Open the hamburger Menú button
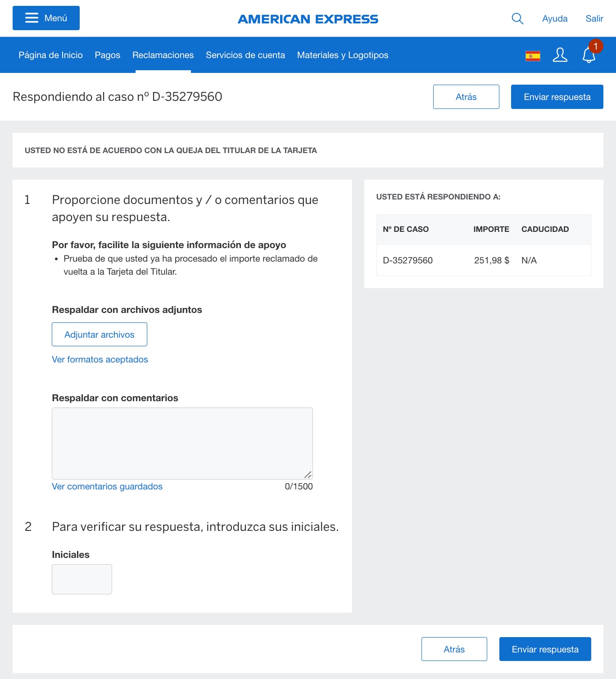The height and width of the screenshot is (679, 616). 45,18
